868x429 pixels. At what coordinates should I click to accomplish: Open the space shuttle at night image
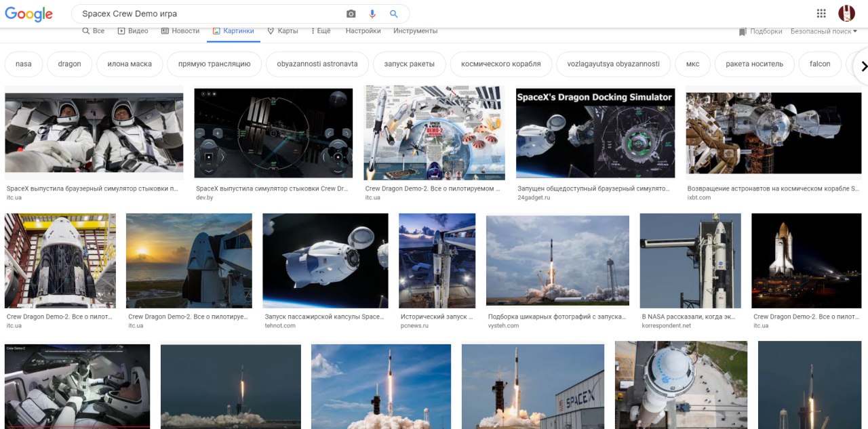pos(806,261)
